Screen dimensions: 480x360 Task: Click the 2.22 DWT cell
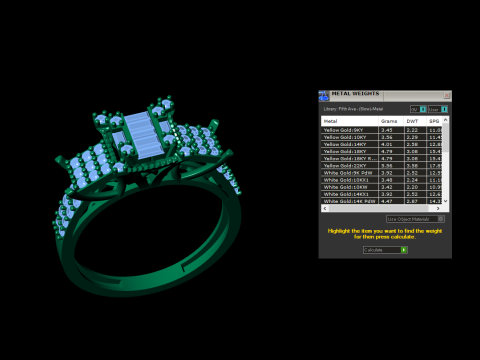tap(415, 130)
